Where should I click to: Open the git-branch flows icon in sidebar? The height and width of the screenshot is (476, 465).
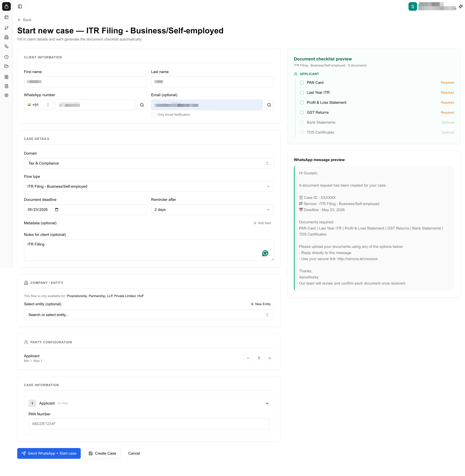click(7, 28)
